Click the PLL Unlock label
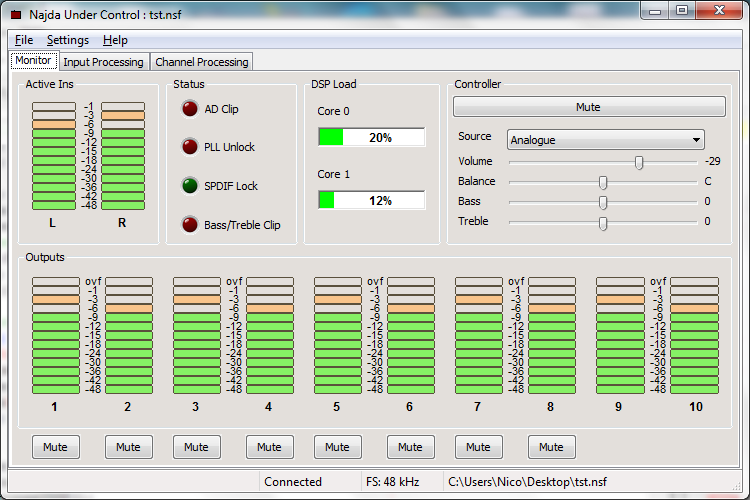The image size is (750, 500). (x=230, y=147)
